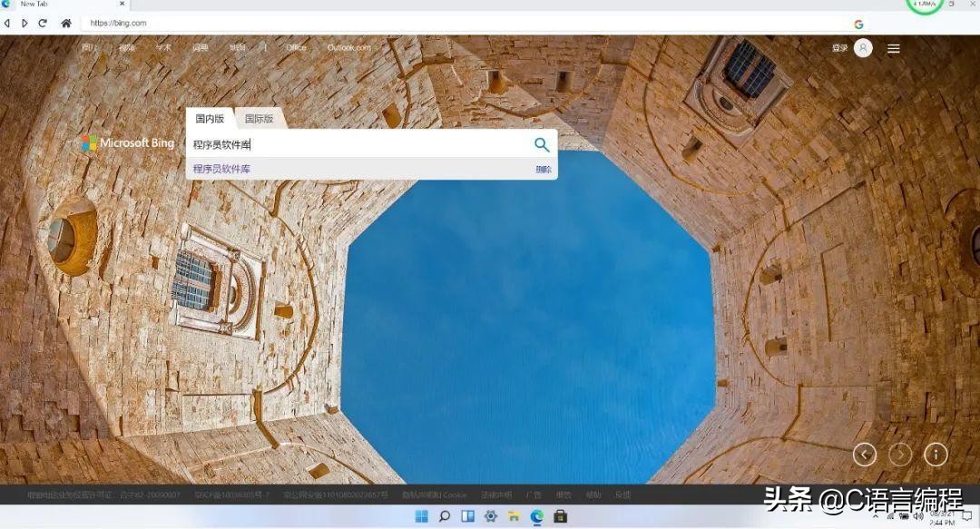Click the sign-in avatar icon next to 登录
This screenshot has width=980, height=529.
point(862,48)
